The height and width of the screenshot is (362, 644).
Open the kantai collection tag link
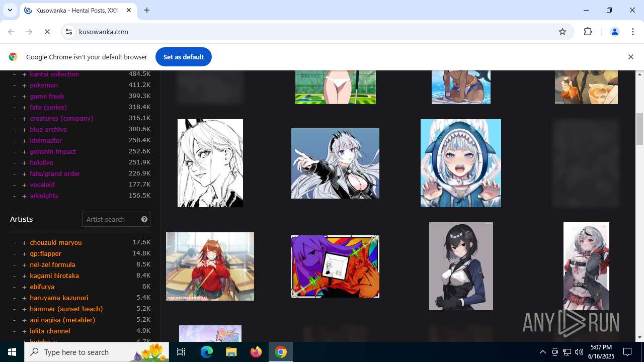54,74
